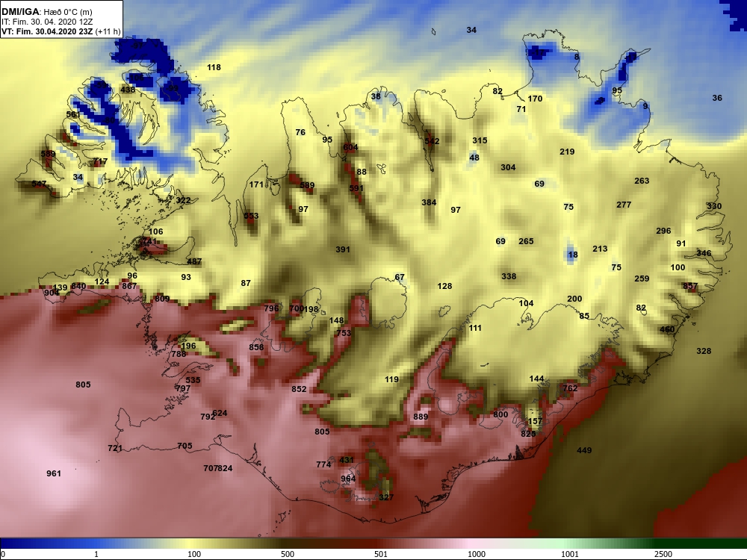The width and height of the screenshot is (747, 560).
Task: Click the 852 value on the map
Action: tap(300, 389)
